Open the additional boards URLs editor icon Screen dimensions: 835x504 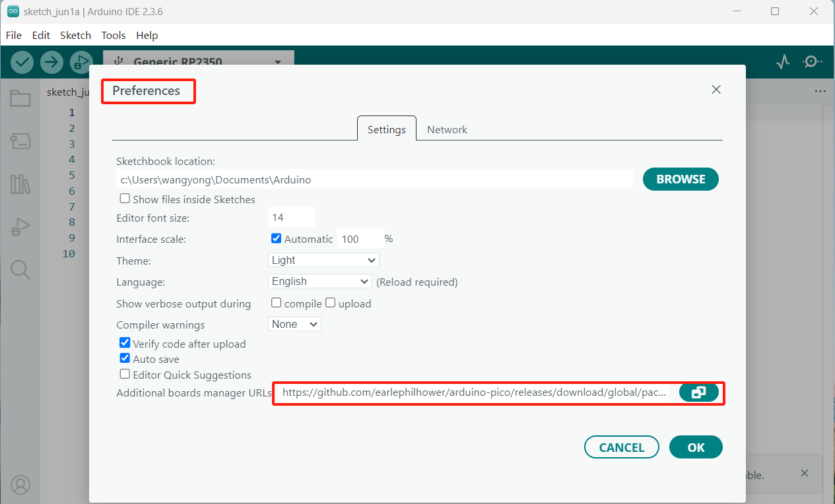(x=698, y=393)
